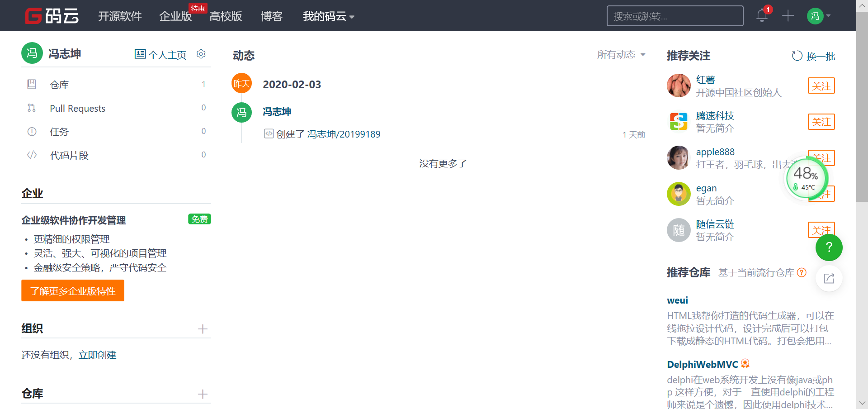Click the 没有更多了 text
The width and height of the screenshot is (868, 409).
[x=443, y=163]
